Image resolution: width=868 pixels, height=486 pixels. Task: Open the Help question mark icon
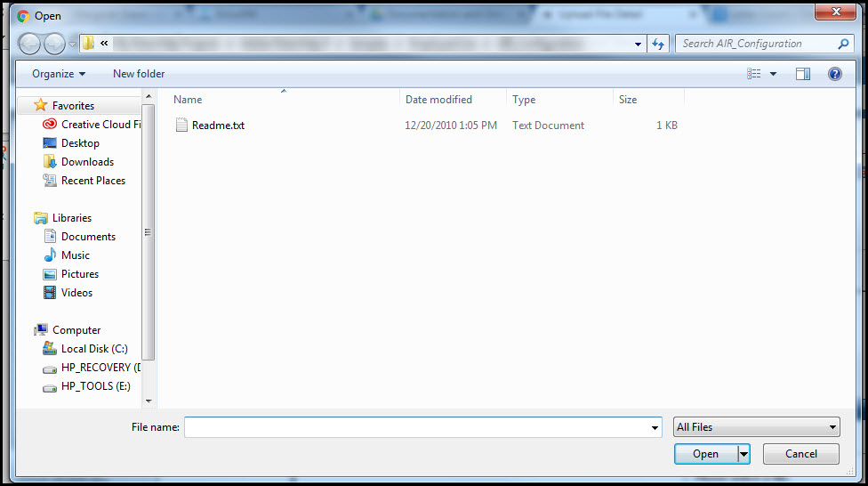pyautogui.click(x=835, y=74)
